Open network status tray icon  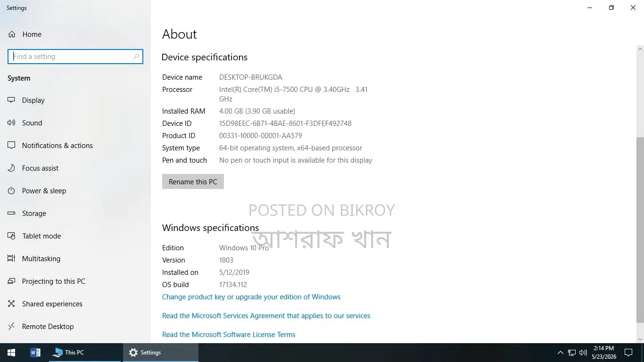click(572, 353)
